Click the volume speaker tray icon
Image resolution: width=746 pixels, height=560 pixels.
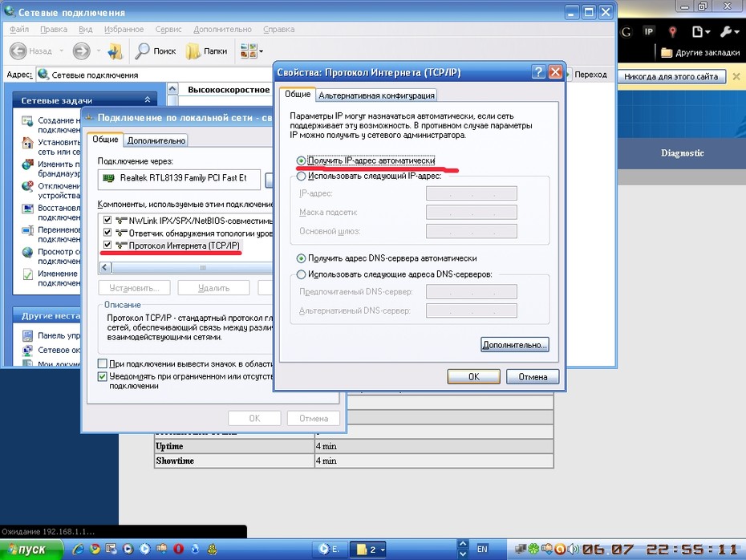(573, 549)
